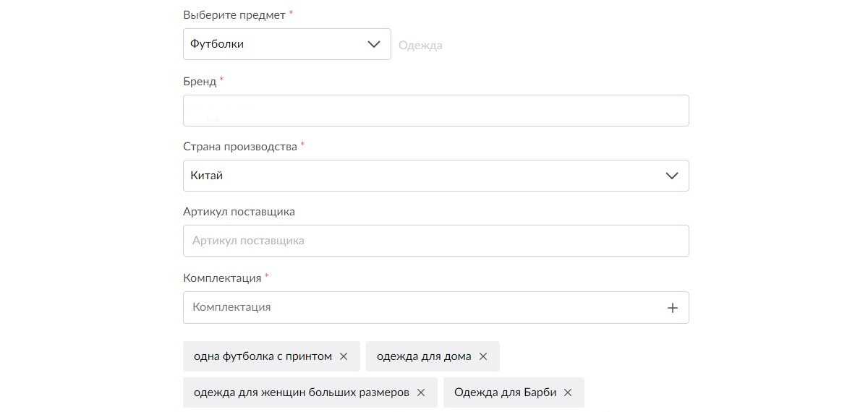Click the 'одежда для женщин больших размеров' chip text

point(301,392)
